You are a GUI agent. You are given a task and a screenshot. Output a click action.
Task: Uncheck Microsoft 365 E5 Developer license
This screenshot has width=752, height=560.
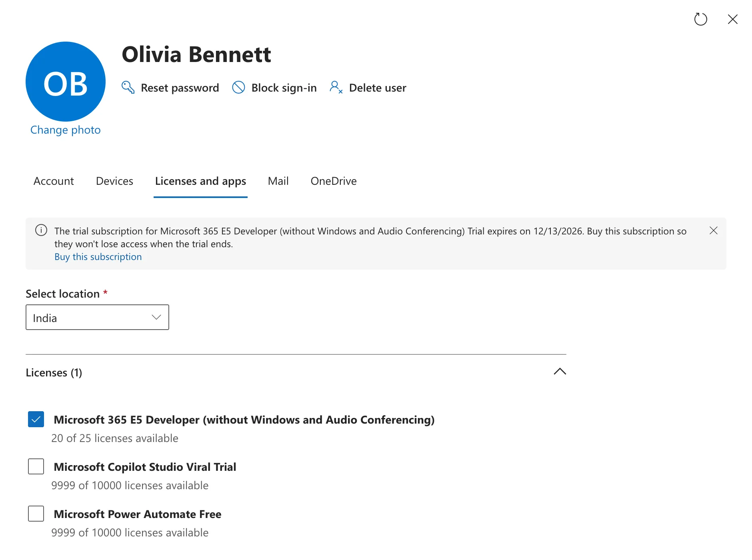pyautogui.click(x=36, y=419)
